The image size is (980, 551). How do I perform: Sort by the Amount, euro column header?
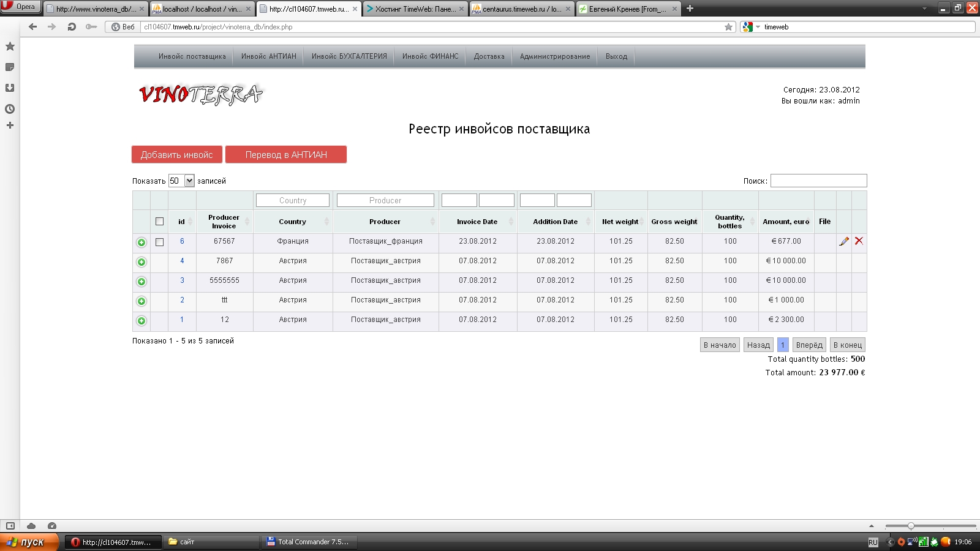tap(786, 222)
